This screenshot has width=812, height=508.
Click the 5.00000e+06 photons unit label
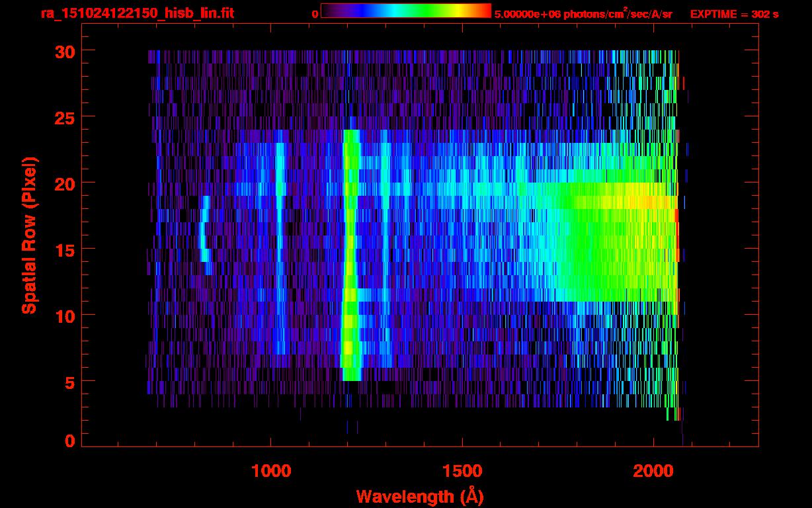pos(583,13)
